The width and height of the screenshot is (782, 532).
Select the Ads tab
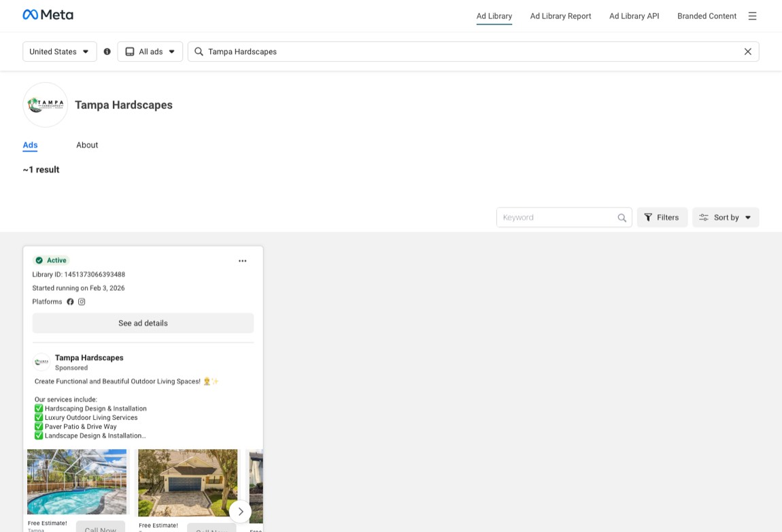pyautogui.click(x=30, y=145)
